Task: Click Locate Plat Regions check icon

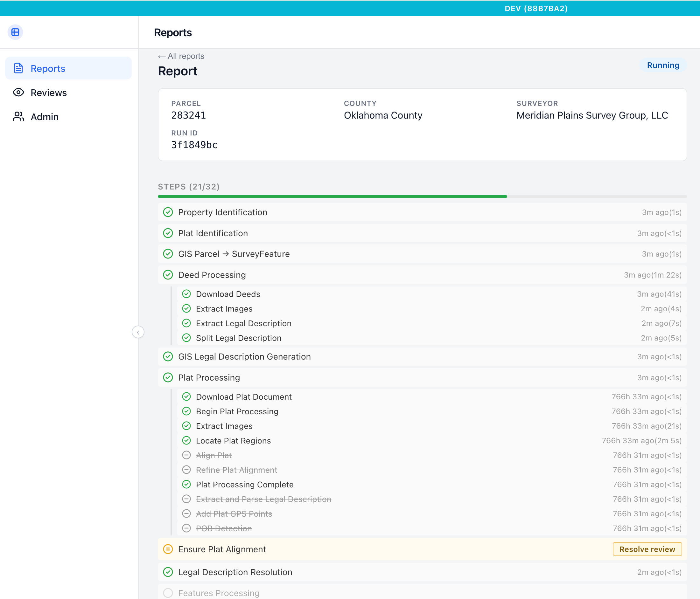Action: pos(186,441)
